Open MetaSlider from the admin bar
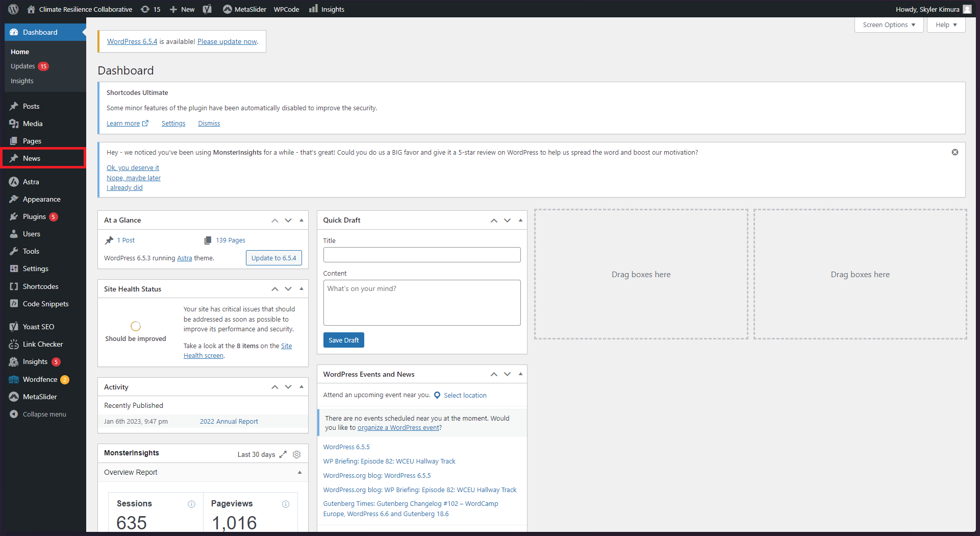Viewport: 980px width, 536px height. [x=244, y=9]
